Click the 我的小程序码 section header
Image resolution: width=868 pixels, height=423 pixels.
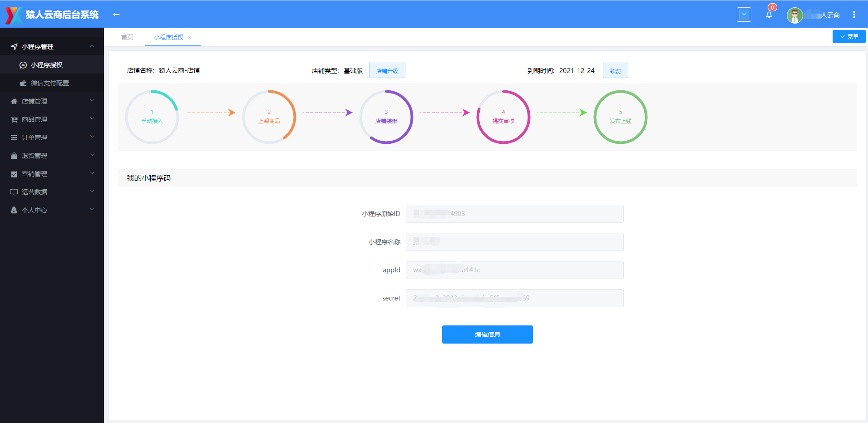tap(488, 178)
